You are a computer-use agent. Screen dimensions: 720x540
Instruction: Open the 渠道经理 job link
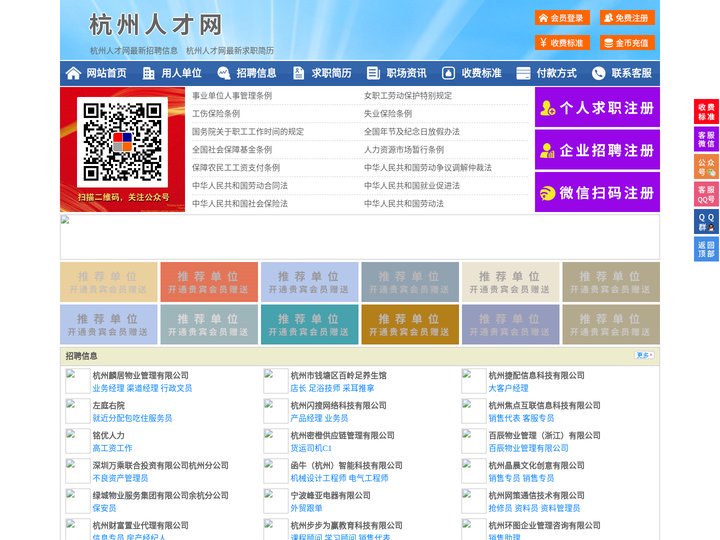click(x=142, y=388)
